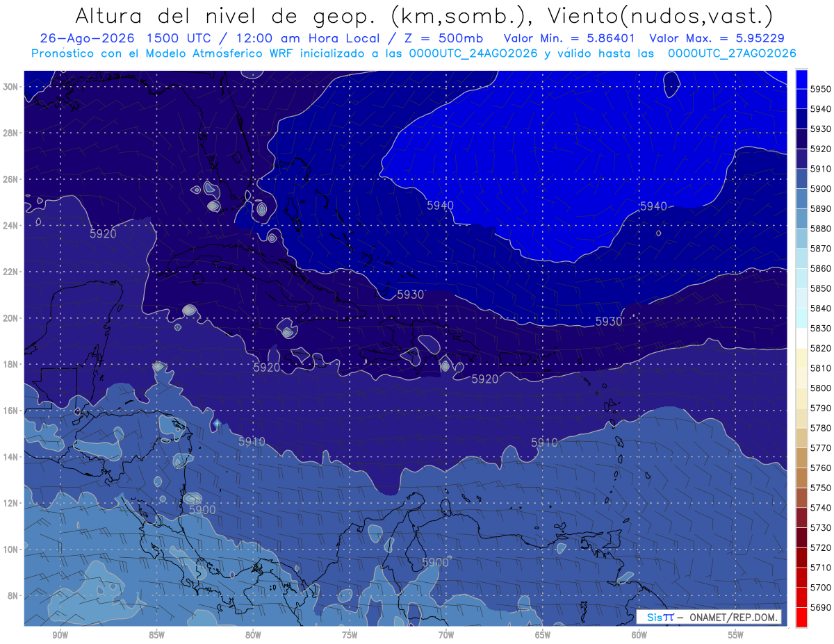
Task: Click the 5720 label on the colorbar
Action: tap(821, 547)
